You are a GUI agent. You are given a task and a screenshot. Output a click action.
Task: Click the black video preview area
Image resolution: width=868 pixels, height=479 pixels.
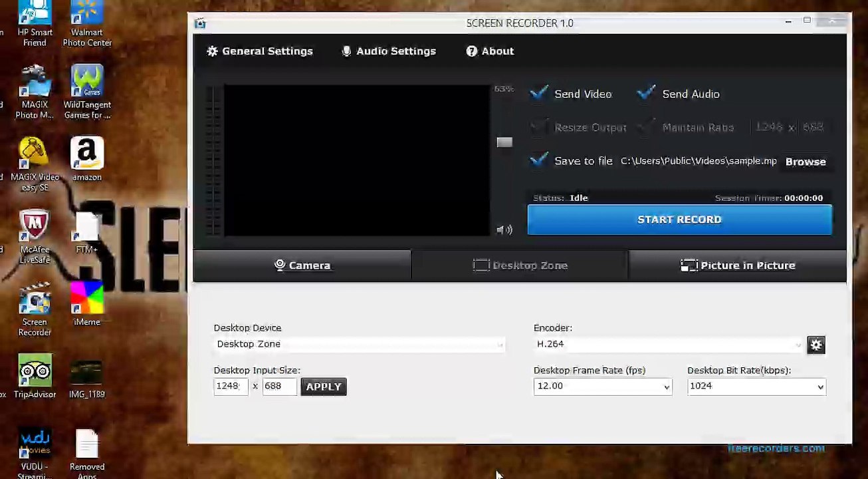(x=356, y=160)
